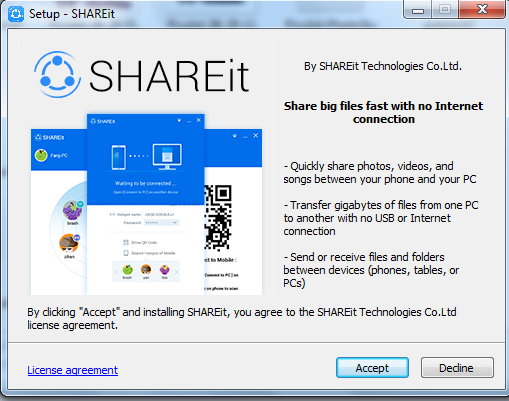Click the monitor icon in preview
Image resolution: width=509 pixels, height=401 pixels.
pyautogui.click(x=167, y=157)
